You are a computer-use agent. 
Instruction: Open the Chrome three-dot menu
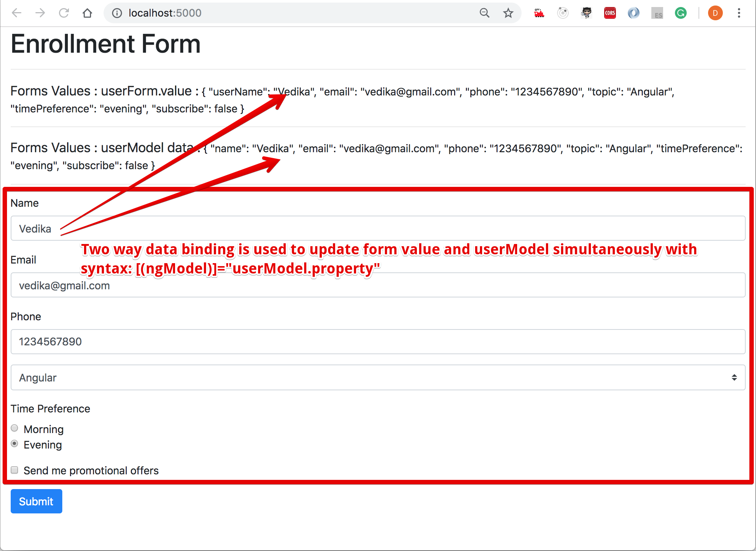(x=739, y=13)
